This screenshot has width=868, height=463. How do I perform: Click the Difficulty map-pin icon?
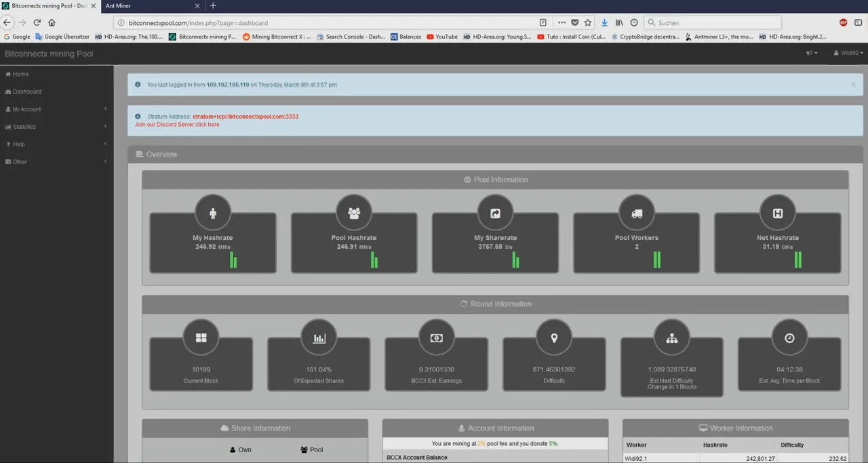pyautogui.click(x=554, y=338)
